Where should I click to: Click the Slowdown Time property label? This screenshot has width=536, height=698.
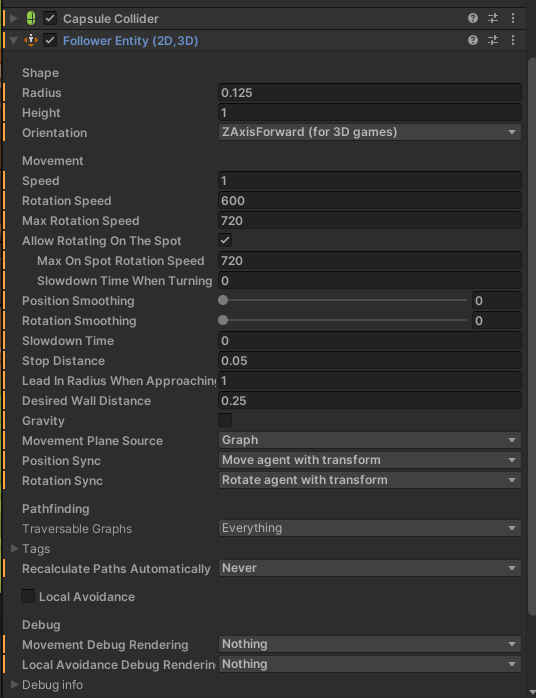(68, 341)
